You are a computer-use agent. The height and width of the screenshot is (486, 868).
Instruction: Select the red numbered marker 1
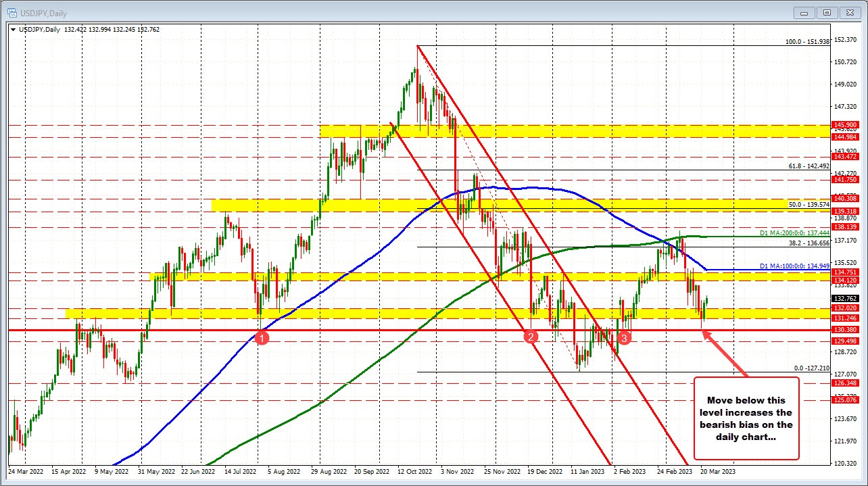pos(262,337)
